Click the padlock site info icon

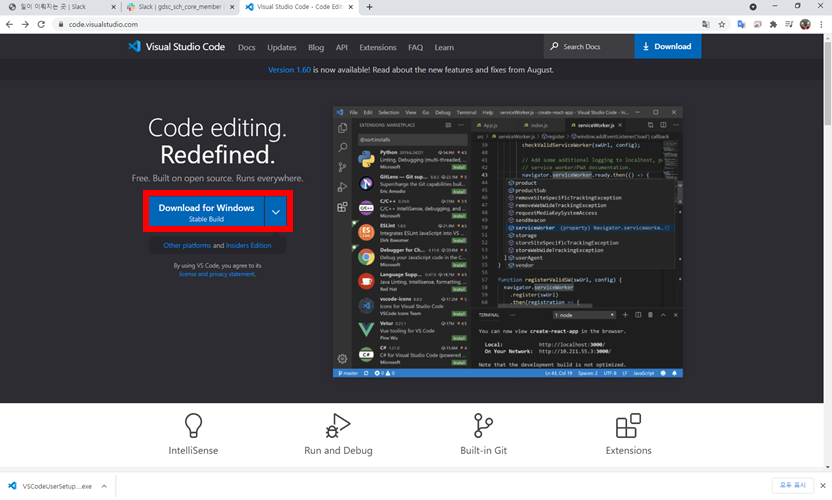click(x=61, y=24)
